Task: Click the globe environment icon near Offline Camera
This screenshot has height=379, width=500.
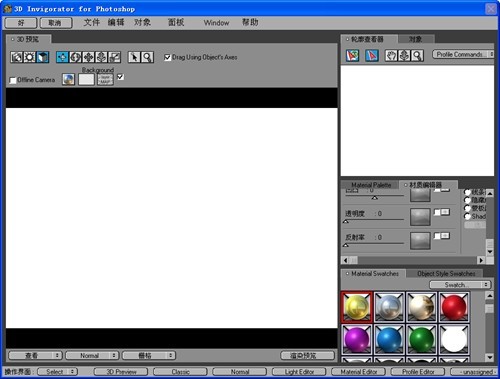Action: [x=68, y=79]
